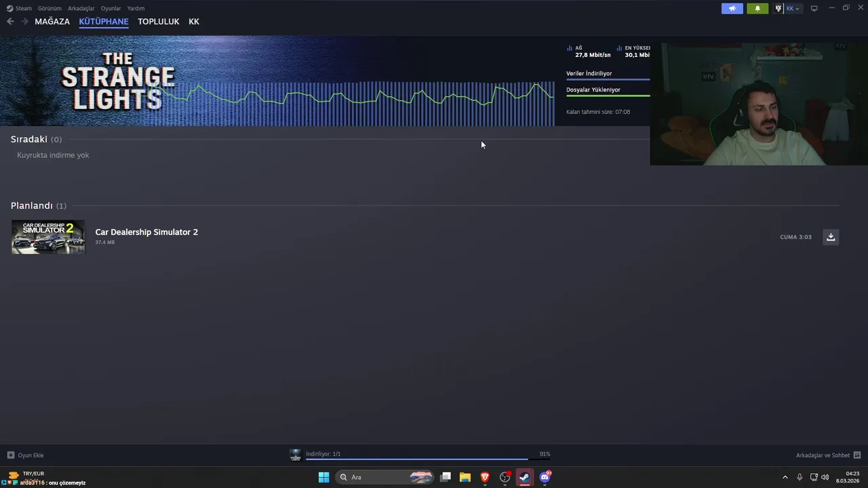Screen dimensions: 868x488
Task: Switch to the TOPLULUK tab
Action: 159,22
